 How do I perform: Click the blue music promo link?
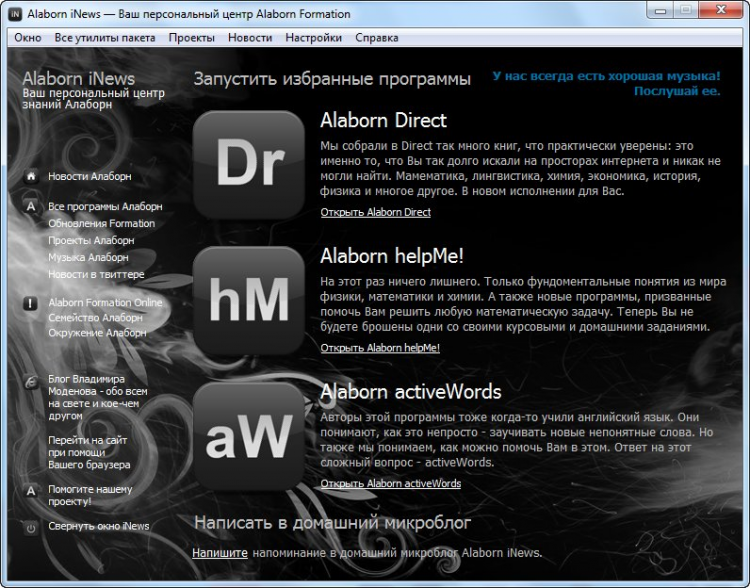(606, 83)
